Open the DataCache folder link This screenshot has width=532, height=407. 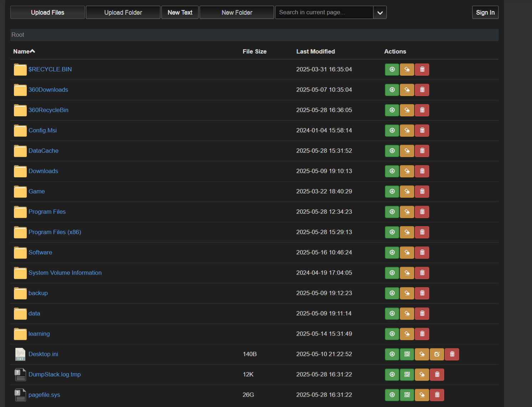pyautogui.click(x=43, y=151)
